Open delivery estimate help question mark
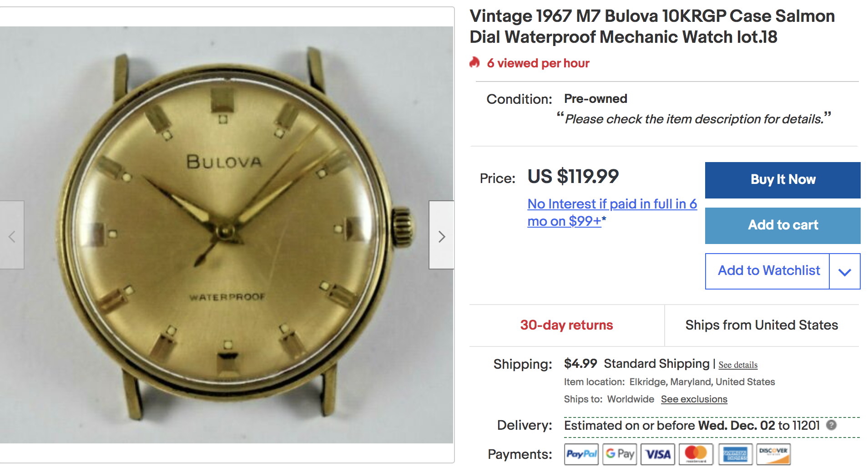The width and height of the screenshot is (868, 468). (x=831, y=425)
